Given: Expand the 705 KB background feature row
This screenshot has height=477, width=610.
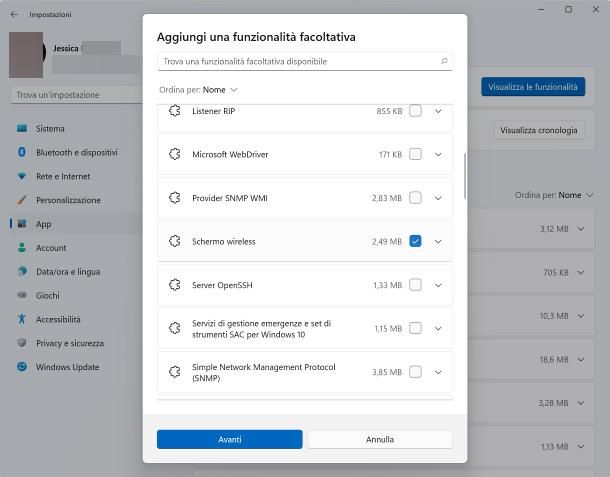Looking at the screenshot, I should 581,272.
